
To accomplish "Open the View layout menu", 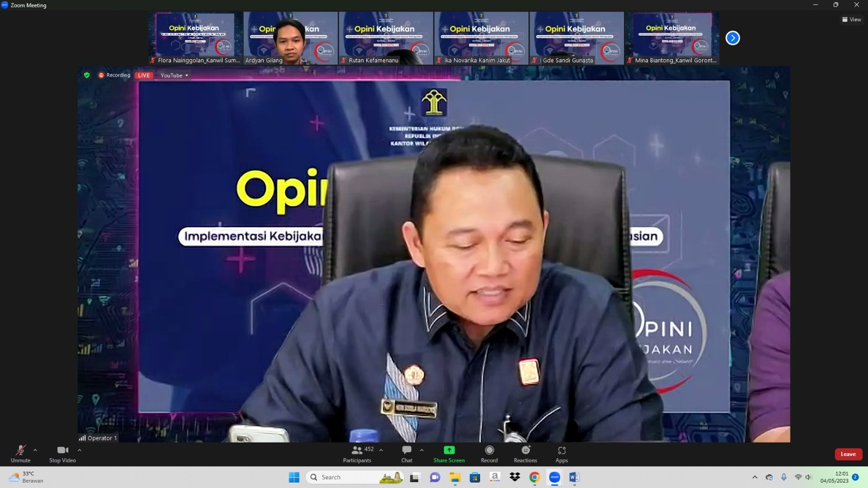I will [x=851, y=20].
